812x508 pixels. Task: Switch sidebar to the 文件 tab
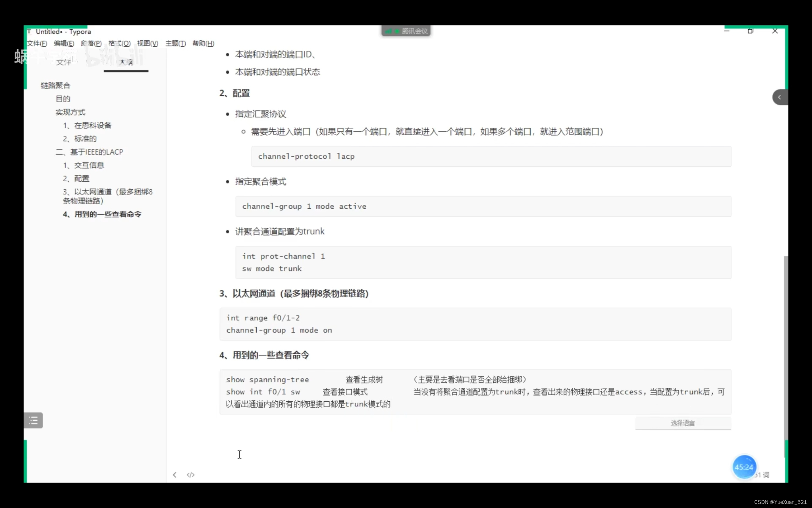pyautogui.click(x=63, y=62)
